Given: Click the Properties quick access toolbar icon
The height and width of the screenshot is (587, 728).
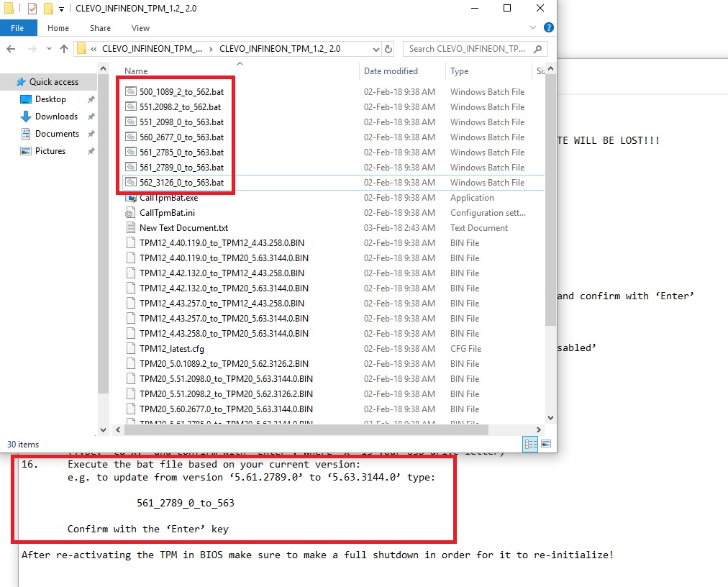Looking at the screenshot, I should tap(32, 9).
